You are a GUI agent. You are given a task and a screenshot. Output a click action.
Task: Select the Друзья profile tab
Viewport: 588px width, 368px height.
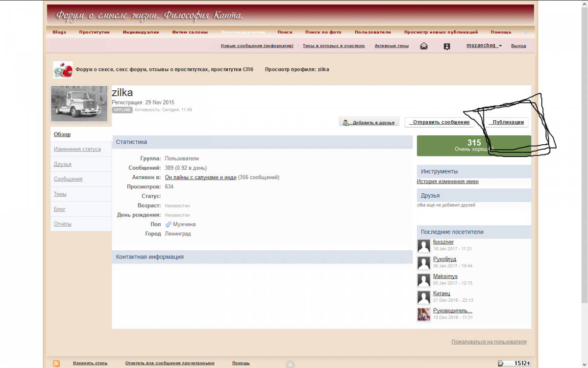tap(63, 164)
